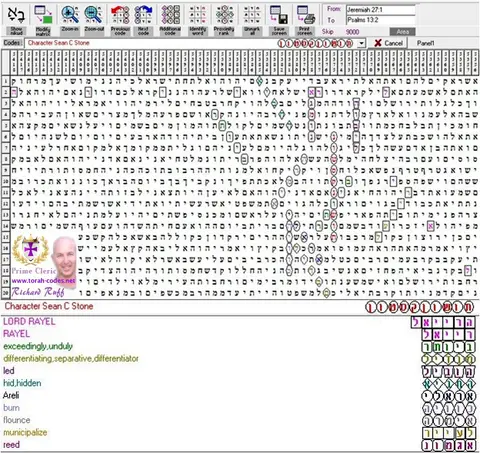Select the municipalize legend entry

point(25,432)
